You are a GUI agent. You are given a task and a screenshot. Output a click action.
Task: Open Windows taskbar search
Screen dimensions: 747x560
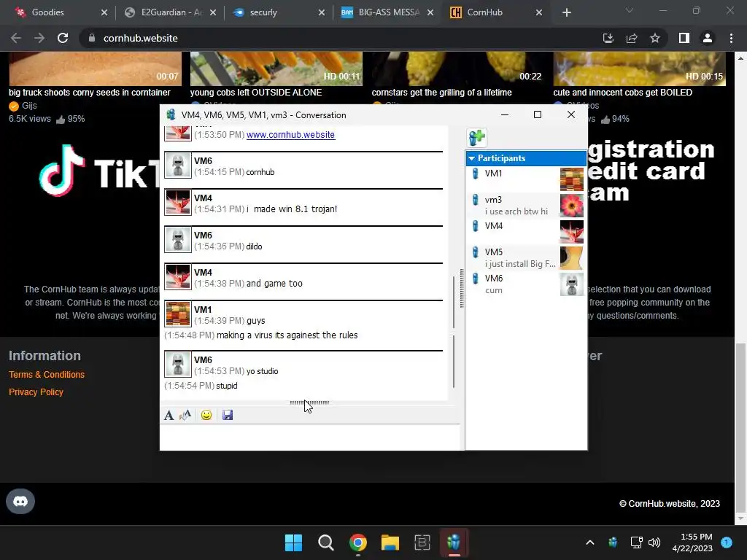click(x=326, y=542)
